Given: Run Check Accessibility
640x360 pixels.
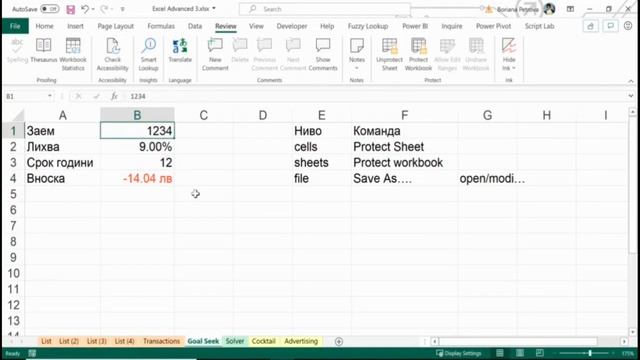Looking at the screenshot, I should pyautogui.click(x=113, y=54).
